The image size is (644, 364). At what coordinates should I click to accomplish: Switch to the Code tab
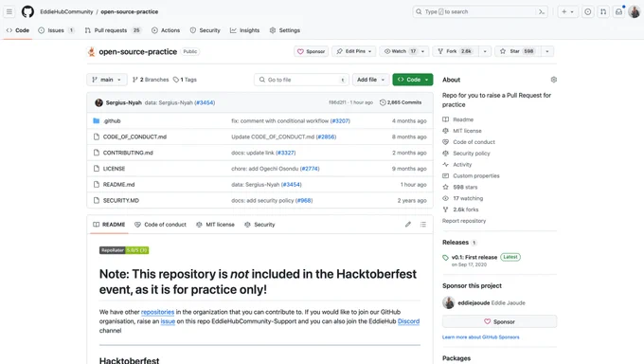click(18, 30)
